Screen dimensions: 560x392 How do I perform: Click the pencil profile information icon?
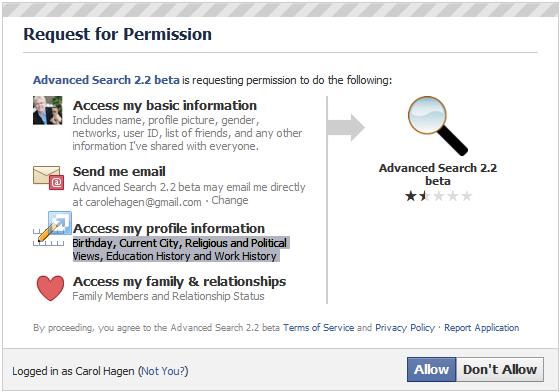[52, 228]
